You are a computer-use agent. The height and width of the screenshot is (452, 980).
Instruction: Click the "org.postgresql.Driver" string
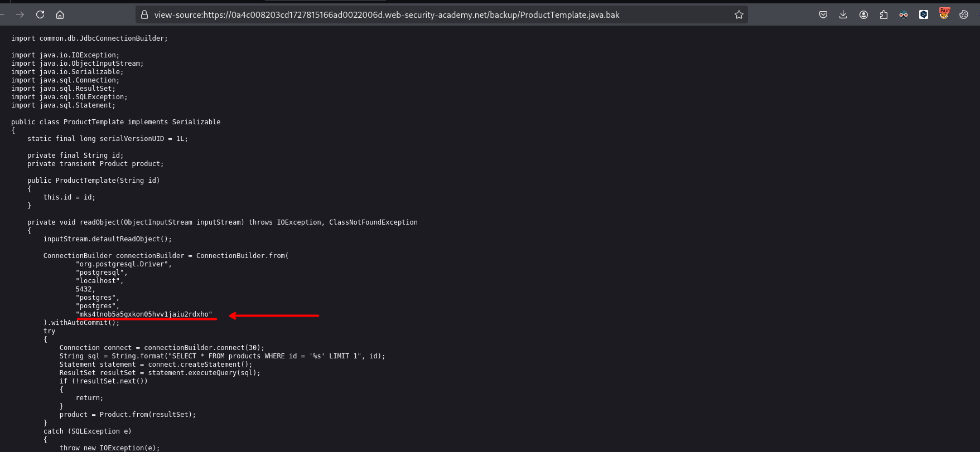point(123,264)
